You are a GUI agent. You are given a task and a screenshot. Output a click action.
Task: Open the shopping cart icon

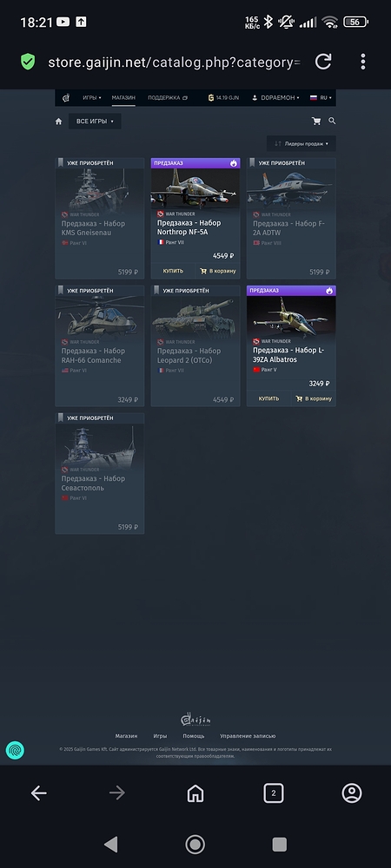point(316,122)
